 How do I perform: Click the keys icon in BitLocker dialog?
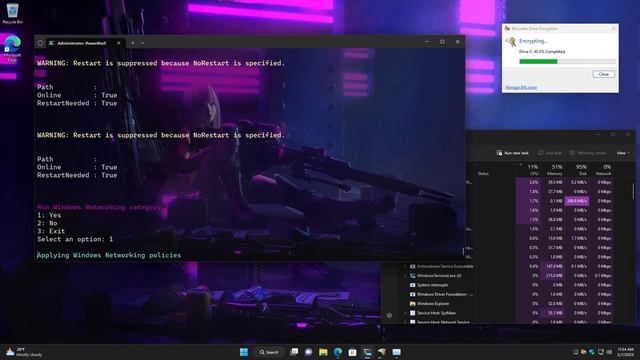coord(510,42)
